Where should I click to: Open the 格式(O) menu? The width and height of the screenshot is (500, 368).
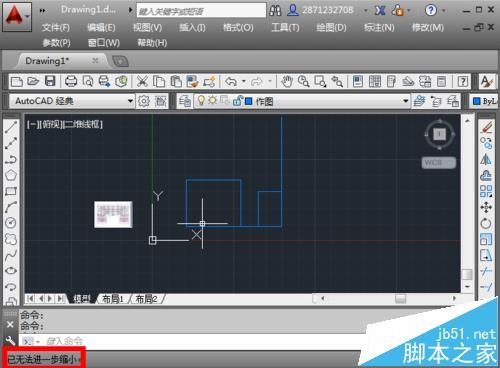(x=238, y=27)
